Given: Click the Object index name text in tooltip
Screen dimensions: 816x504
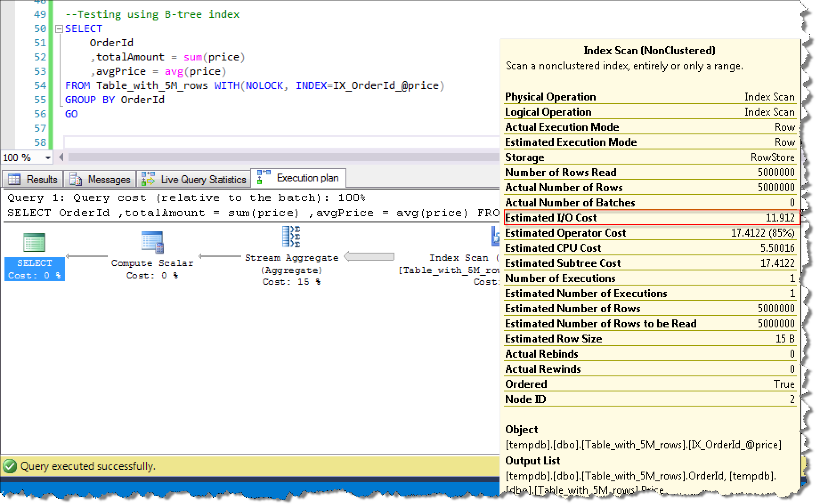Looking at the screenshot, I should coord(643,445).
